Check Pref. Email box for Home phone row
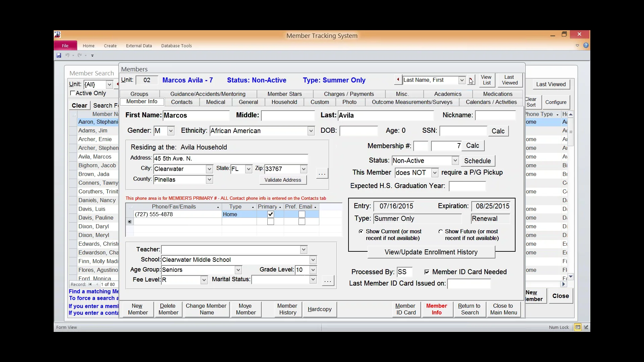 (x=302, y=214)
